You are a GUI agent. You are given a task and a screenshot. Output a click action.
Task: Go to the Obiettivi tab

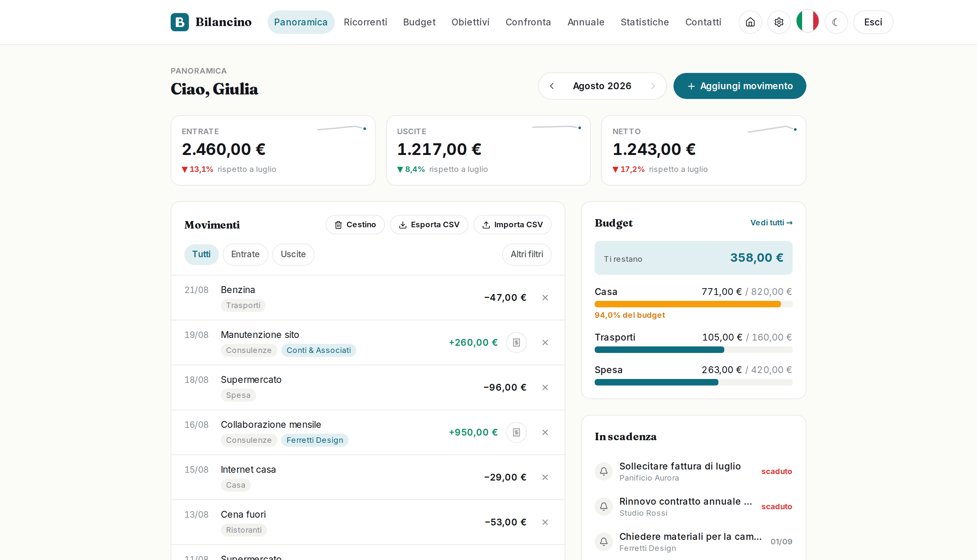pyautogui.click(x=470, y=22)
